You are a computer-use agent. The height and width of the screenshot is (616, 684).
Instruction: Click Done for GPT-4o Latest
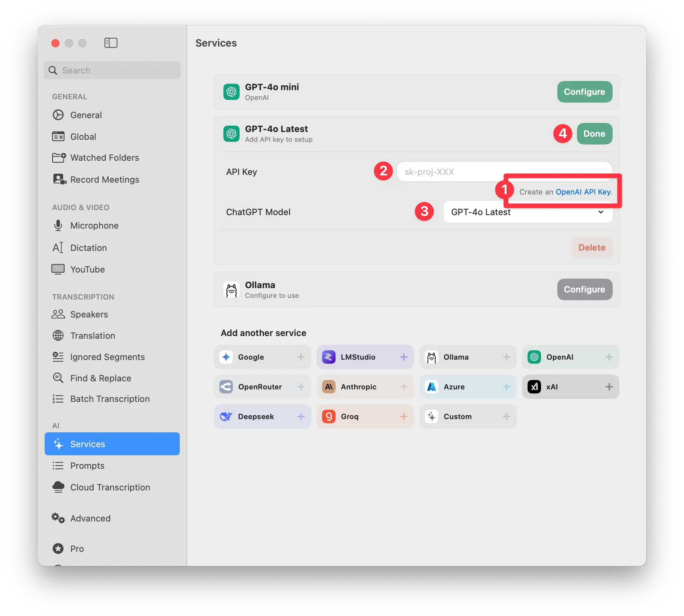click(x=594, y=134)
